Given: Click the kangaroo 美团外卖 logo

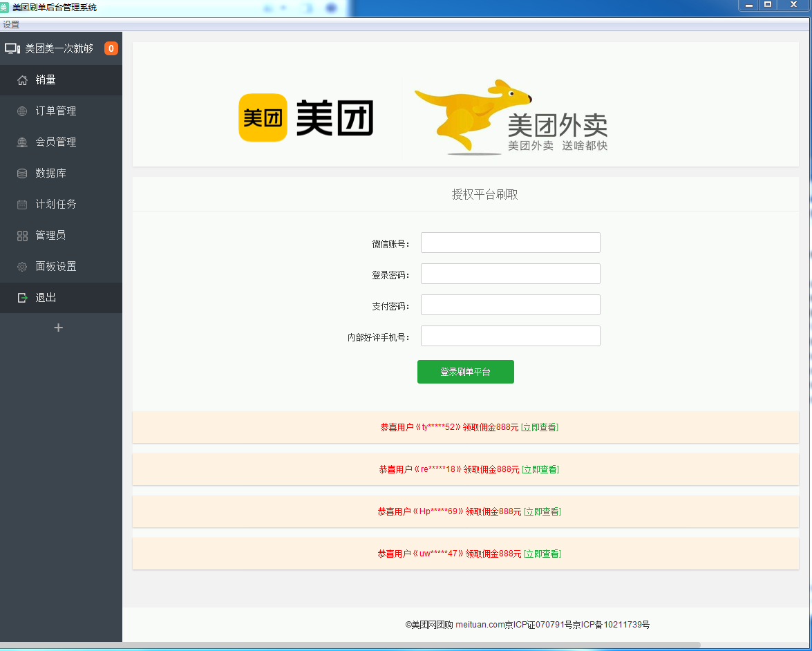Looking at the screenshot, I should tap(511, 117).
